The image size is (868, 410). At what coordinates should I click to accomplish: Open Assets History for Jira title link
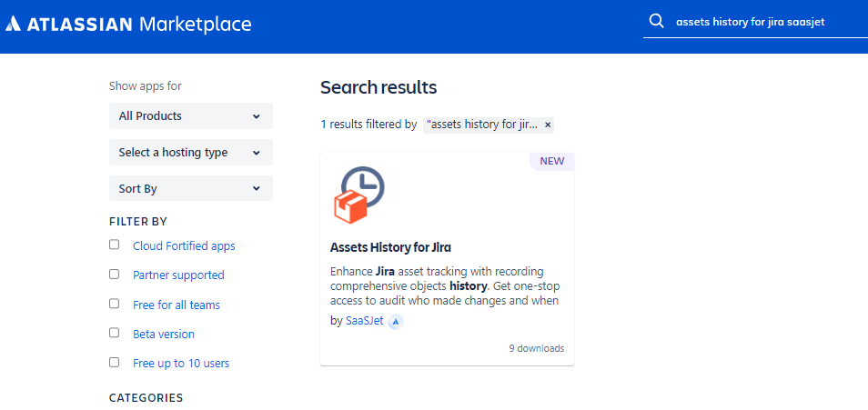tap(390, 247)
